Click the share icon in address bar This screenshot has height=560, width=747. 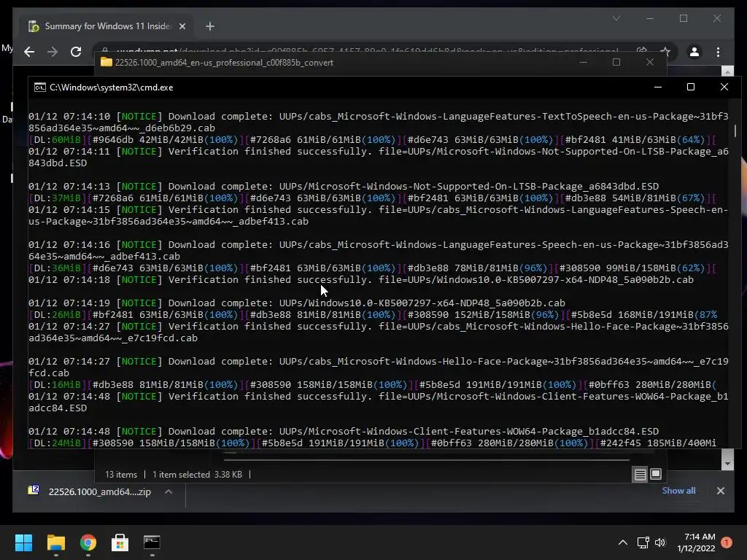[x=642, y=52]
